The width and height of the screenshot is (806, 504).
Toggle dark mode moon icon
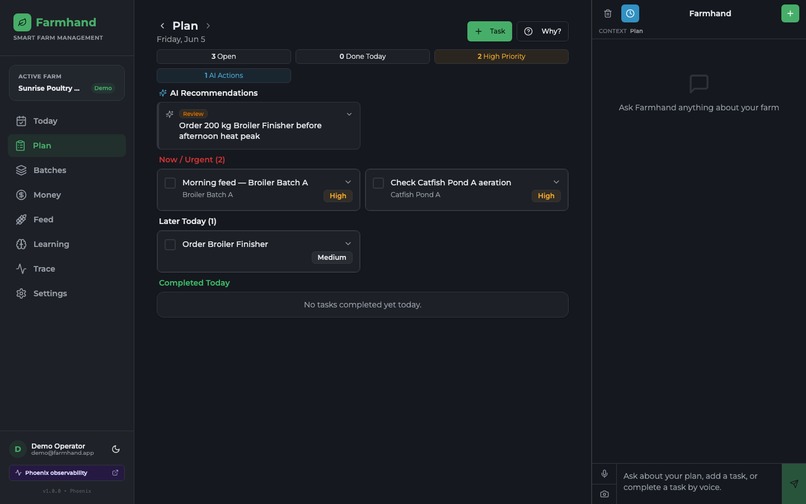116,449
